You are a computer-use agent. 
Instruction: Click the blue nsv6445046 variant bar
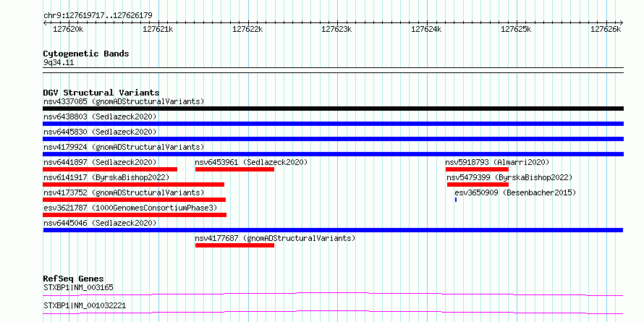333,230
